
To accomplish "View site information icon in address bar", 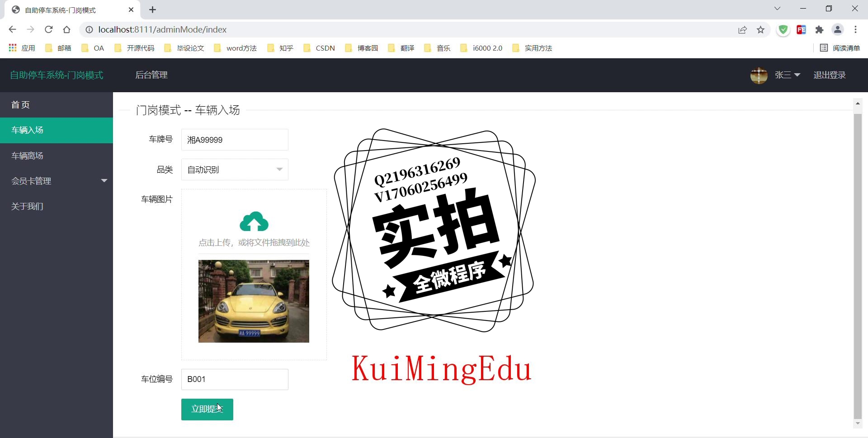I will click(x=90, y=29).
